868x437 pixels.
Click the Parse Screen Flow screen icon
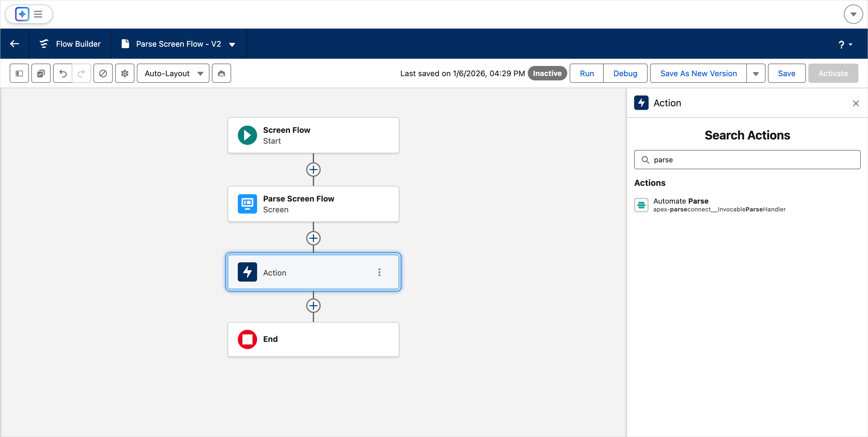[x=247, y=204]
